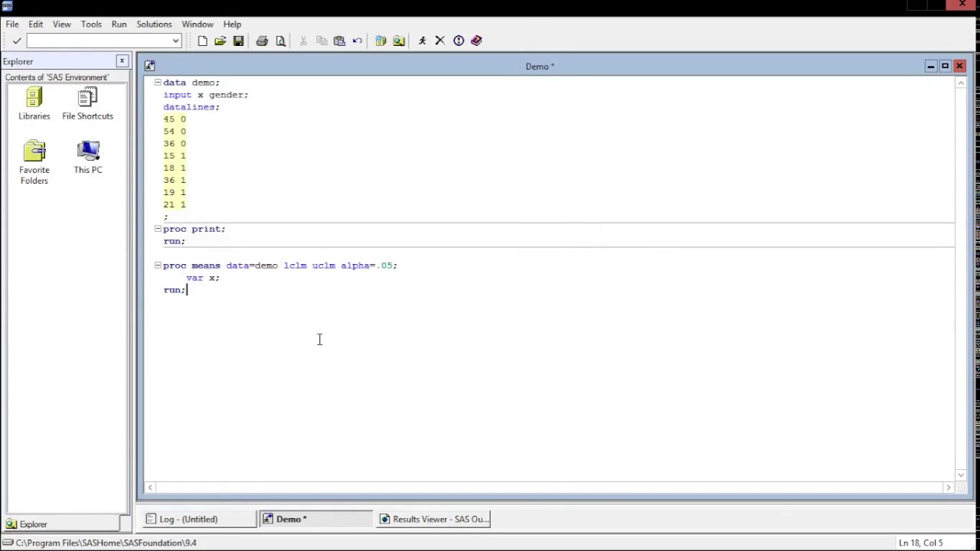Close the Explorer pane
The height and width of the screenshot is (551, 980).
tap(122, 61)
